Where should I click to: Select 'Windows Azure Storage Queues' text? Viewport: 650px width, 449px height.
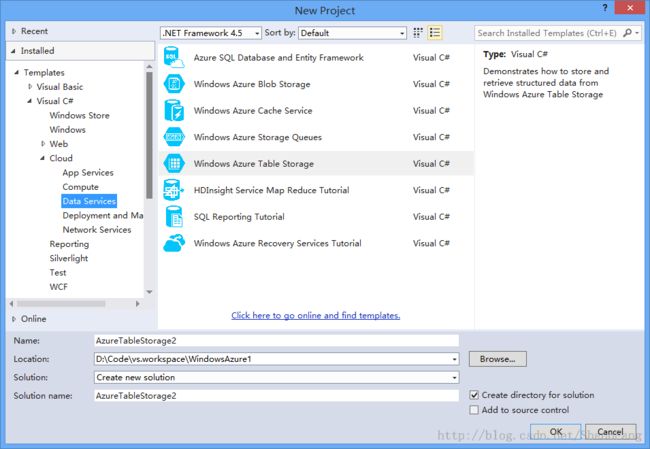pyautogui.click(x=257, y=137)
